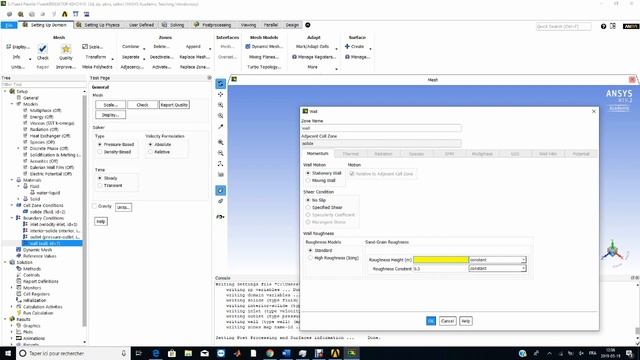Expand the Monitors tree node

point(12,288)
